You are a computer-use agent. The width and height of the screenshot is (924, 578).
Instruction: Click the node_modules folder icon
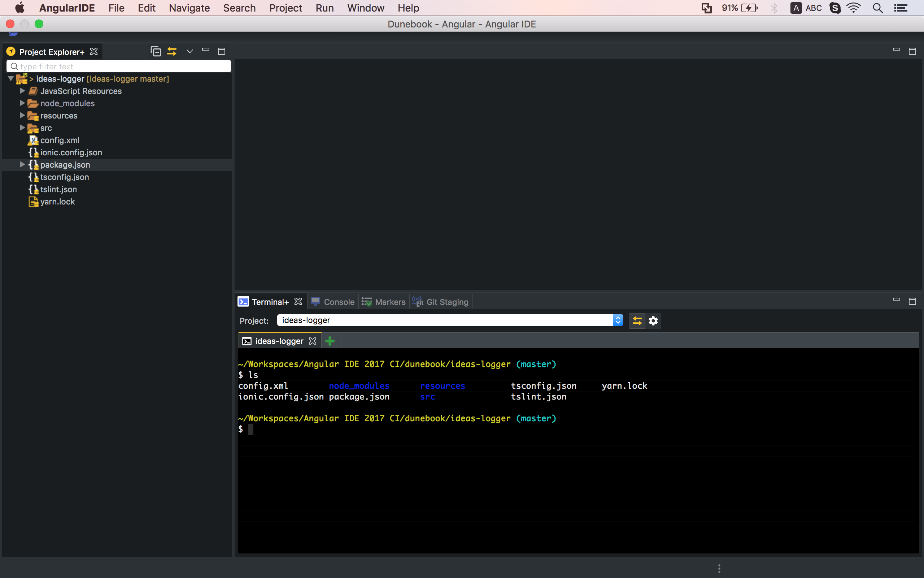click(x=33, y=103)
